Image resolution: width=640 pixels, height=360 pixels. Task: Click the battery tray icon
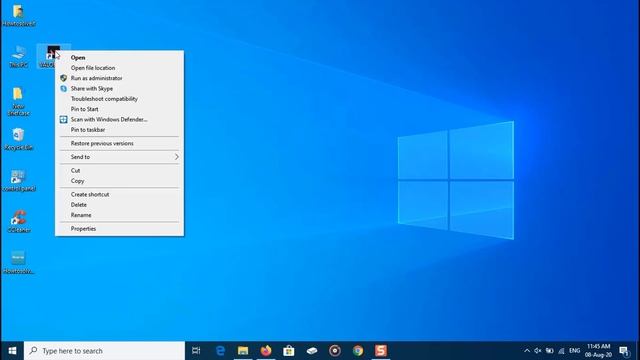point(550,351)
